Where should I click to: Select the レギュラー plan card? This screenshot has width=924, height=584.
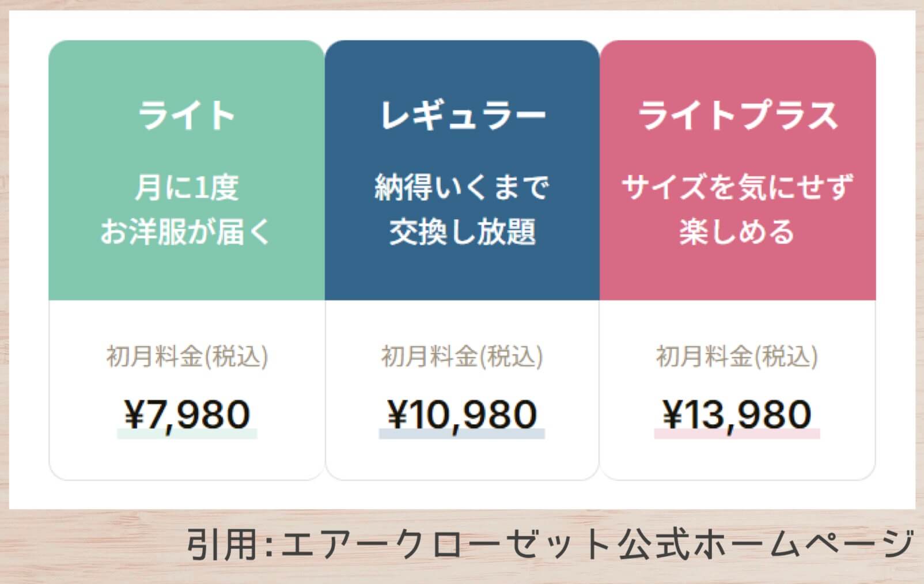[461, 259]
